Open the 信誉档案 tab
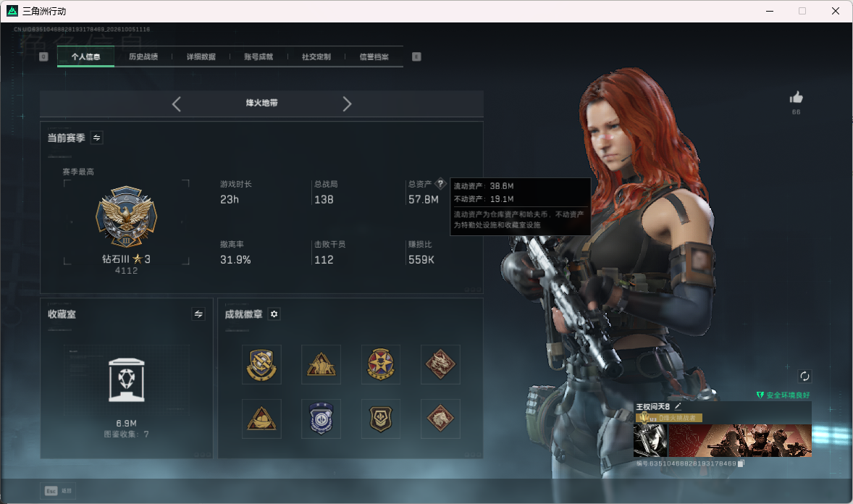Image resolution: width=853 pixels, height=504 pixels. [x=374, y=56]
